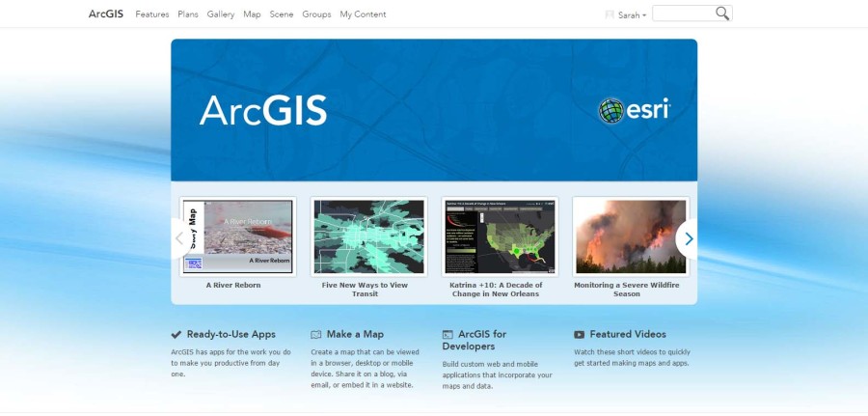The image size is (868, 416).
Task: Open the Sarah account dropdown
Action: click(x=632, y=14)
